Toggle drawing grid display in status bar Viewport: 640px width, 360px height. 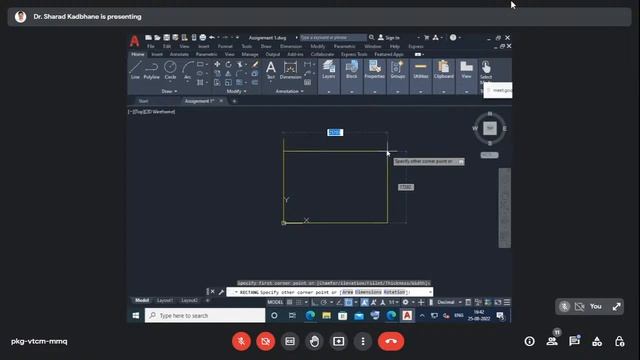289,302
